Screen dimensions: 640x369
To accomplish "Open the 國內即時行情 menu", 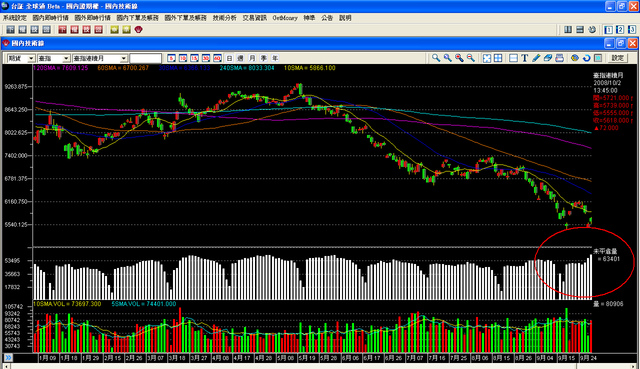I will click(51, 18).
